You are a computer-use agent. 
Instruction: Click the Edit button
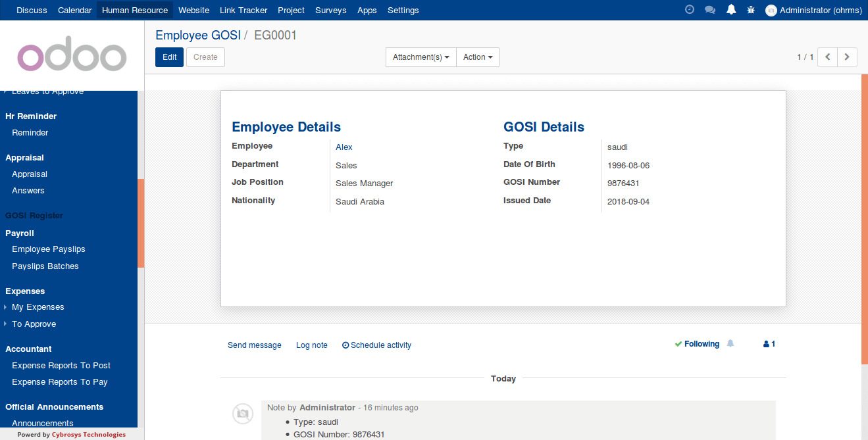point(169,57)
